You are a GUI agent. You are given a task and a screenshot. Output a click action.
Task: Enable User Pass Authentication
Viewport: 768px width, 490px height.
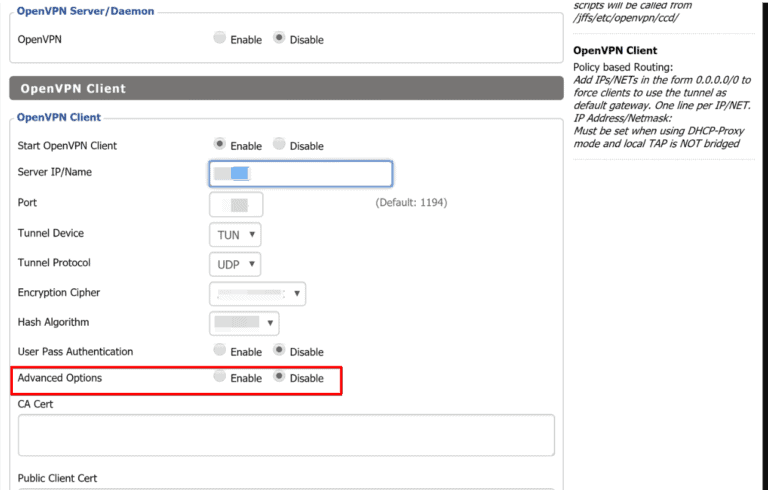click(x=220, y=351)
